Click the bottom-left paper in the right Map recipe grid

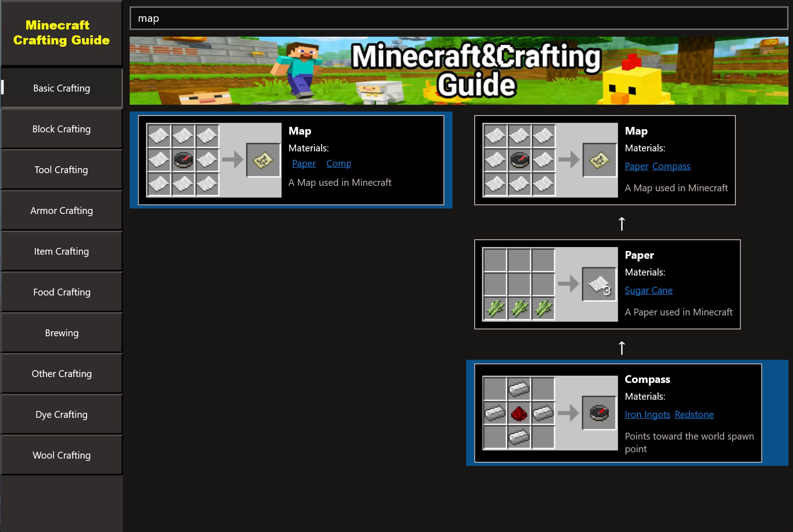pos(496,184)
